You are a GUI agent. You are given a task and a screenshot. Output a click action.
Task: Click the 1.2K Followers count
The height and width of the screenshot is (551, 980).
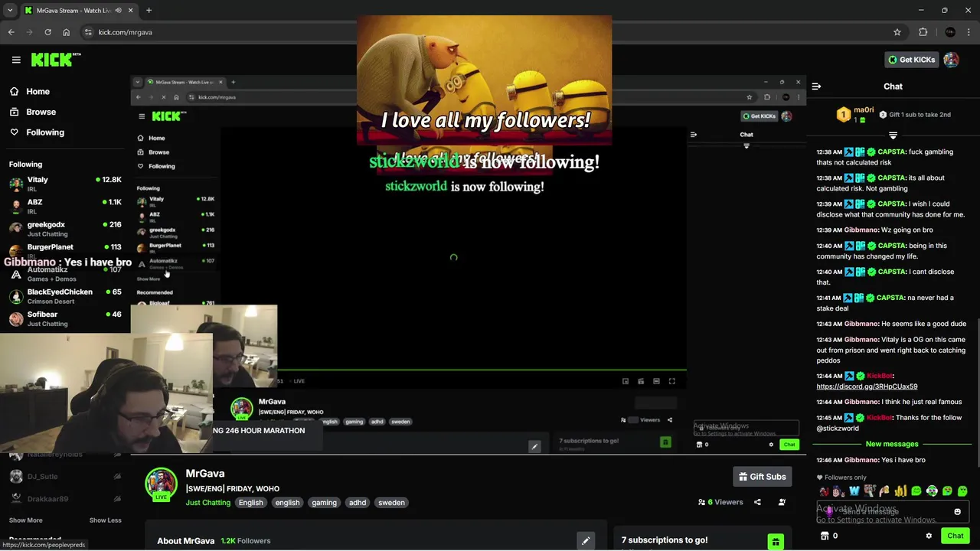[x=246, y=541]
